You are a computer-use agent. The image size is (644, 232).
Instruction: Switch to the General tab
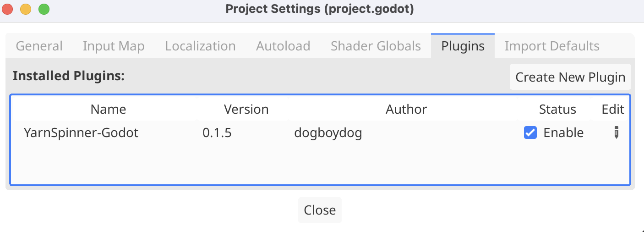point(39,46)
